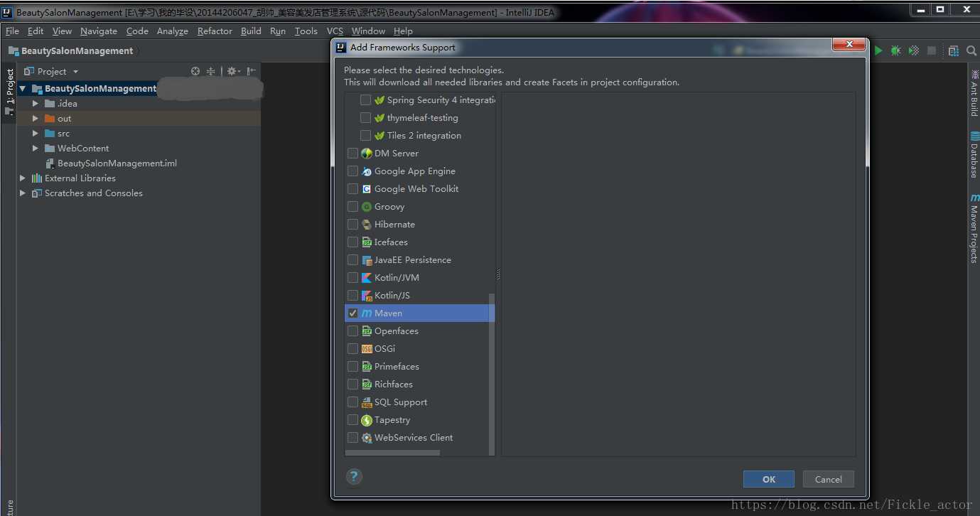Expand the WebContent folder arrow
980x516 pixels.
(x=36, y=148)
